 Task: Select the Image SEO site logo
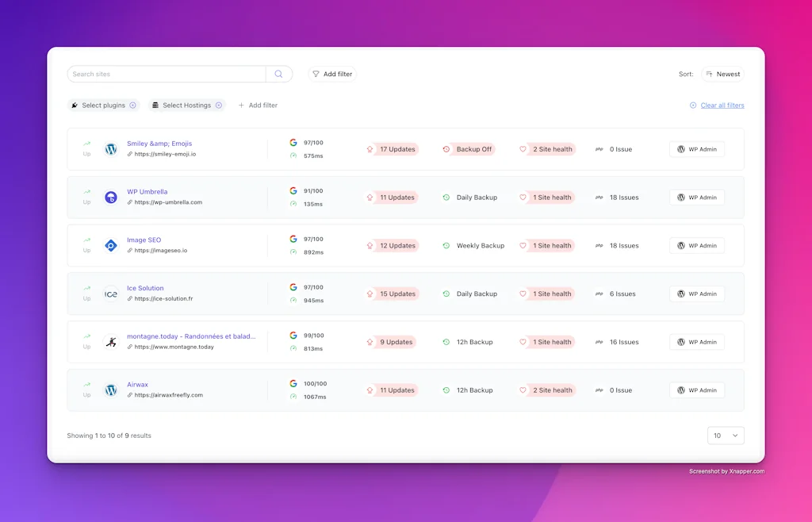[110, 245]
